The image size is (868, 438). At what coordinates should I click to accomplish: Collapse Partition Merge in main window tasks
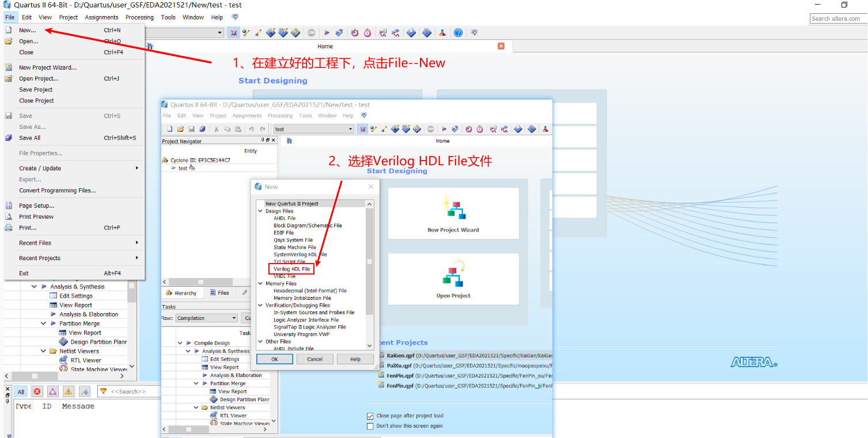click(x=44, y=323)
